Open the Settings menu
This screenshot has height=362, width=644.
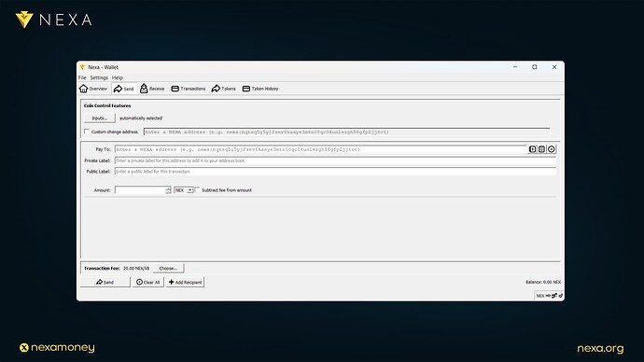[99, 77]
